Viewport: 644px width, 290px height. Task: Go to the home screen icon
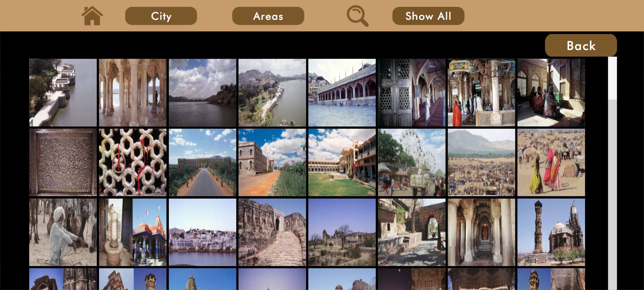(x=92, y=16)
